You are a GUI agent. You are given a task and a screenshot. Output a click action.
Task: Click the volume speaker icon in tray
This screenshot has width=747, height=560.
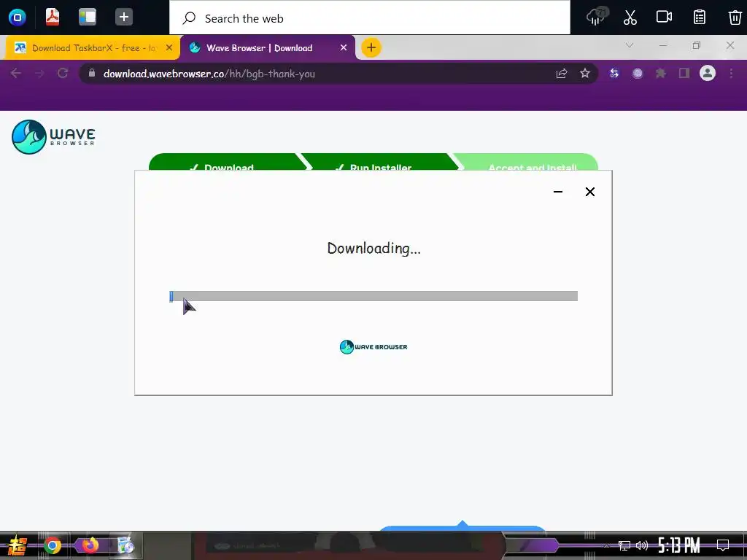tap(642, 545)
